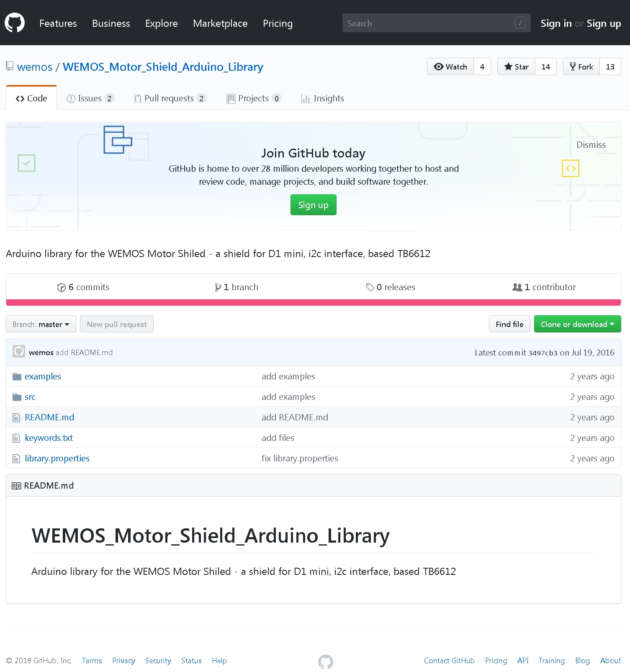The height and width of the screenshot is (672, 630).
Task: Switch to the Projects tab
Action: tap(254, 98)
